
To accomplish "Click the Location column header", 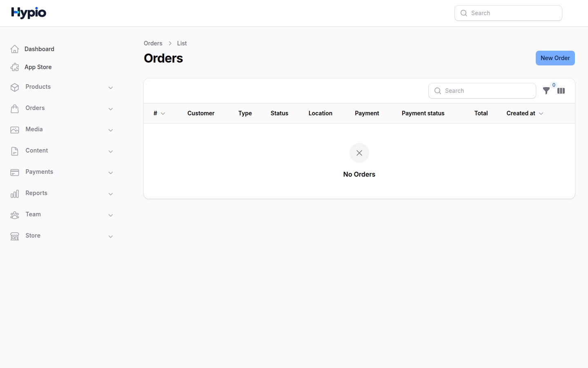I will tap(321, 113).
